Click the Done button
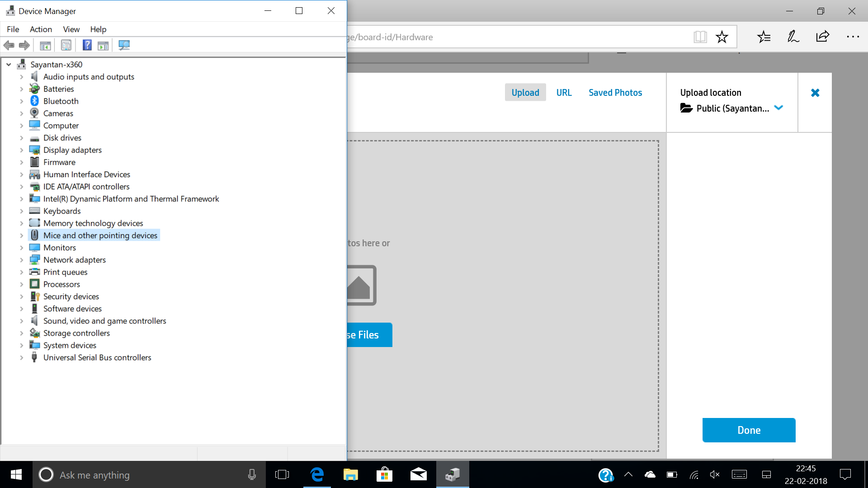 (748, 430)
